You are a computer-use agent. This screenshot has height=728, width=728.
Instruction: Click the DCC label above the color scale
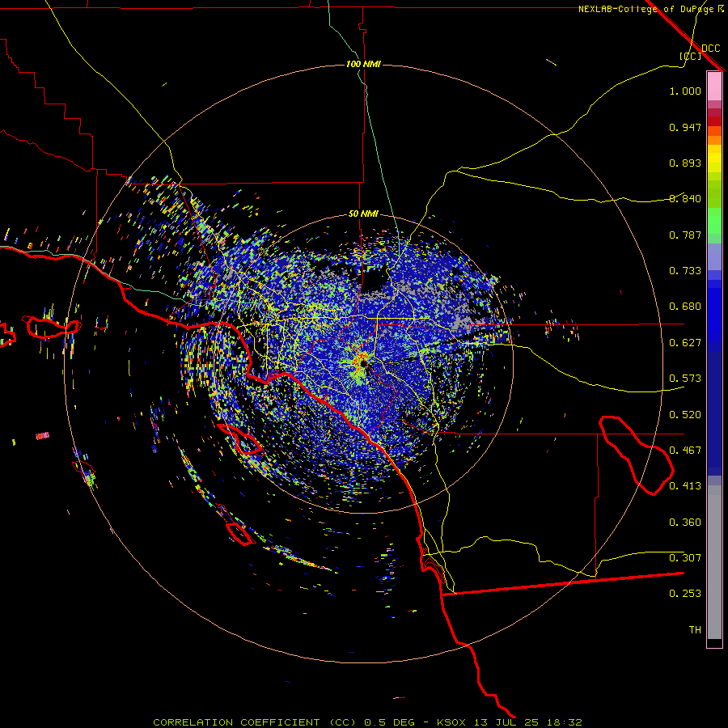click(710, 49)
